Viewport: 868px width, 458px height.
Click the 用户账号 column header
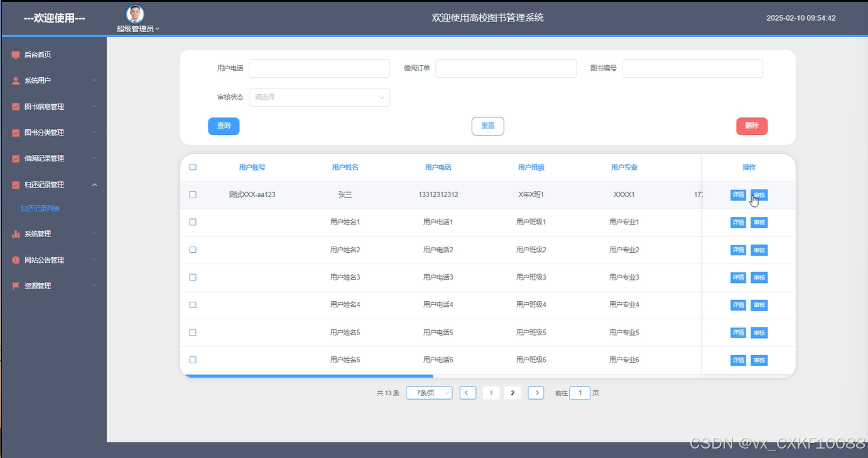(x=252, y=168)
